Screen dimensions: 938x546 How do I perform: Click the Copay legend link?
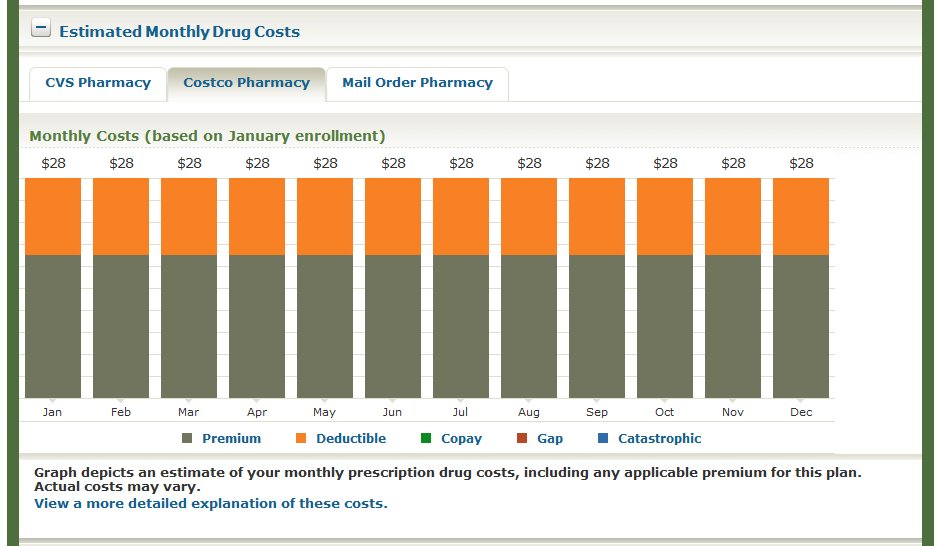[x=461, y=439]
